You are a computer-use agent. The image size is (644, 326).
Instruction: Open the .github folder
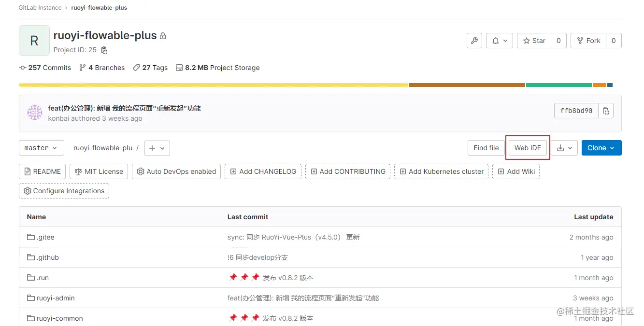(x=47, y=257)
